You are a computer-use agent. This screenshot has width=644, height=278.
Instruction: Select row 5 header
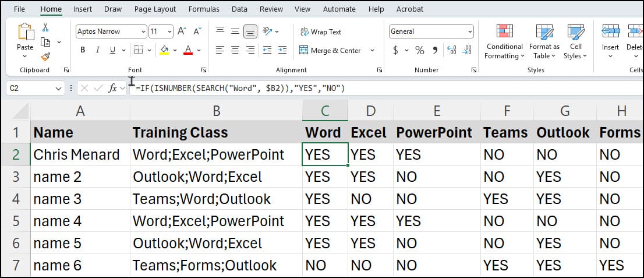pyautogui.click(x=16, y=221)
